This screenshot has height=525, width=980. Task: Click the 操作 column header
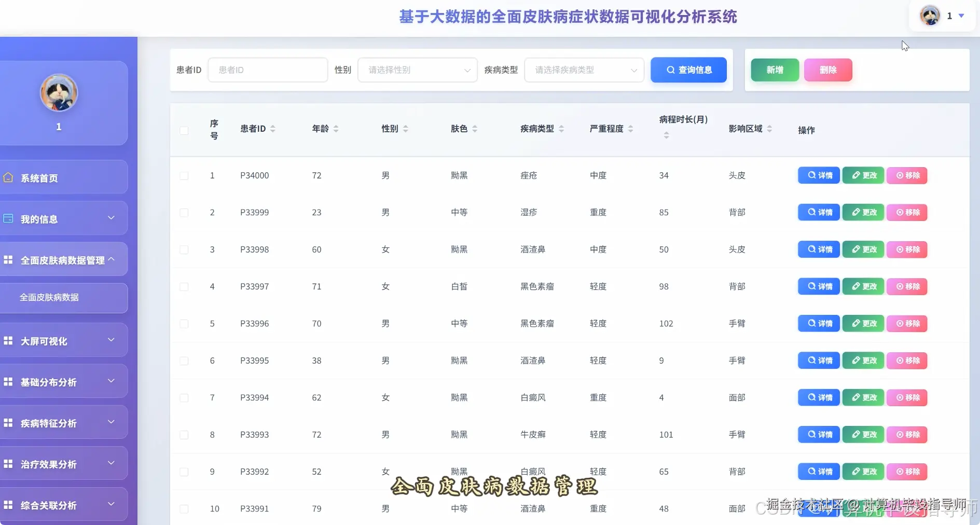(806, 130)
